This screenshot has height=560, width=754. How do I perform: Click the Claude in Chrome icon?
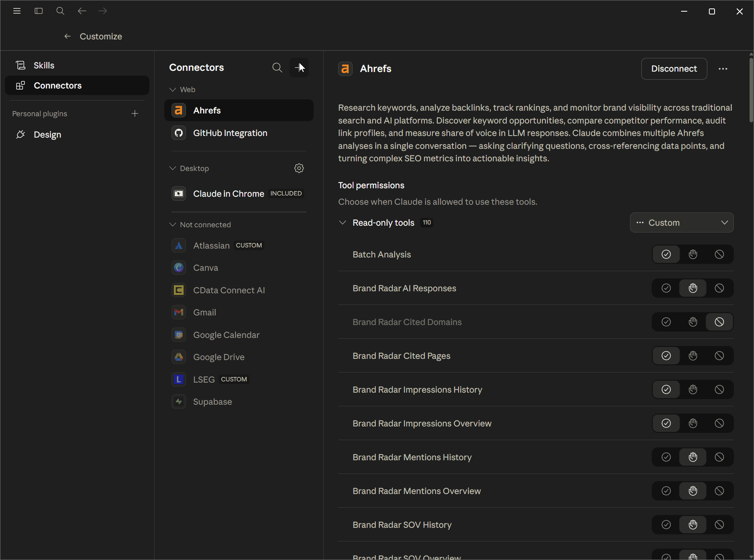pyautogui.click(x=179, y=194)
